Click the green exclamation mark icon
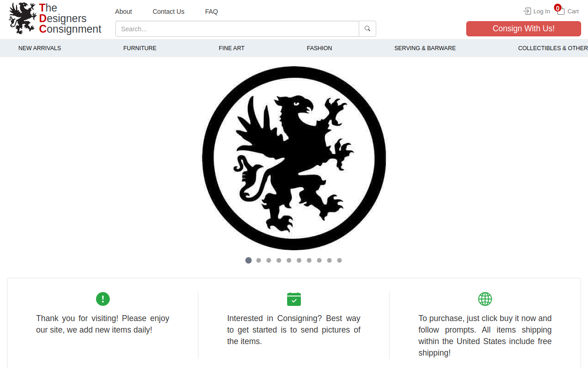The height and width of the screenshot is (368, 588). tap(103, 299)
